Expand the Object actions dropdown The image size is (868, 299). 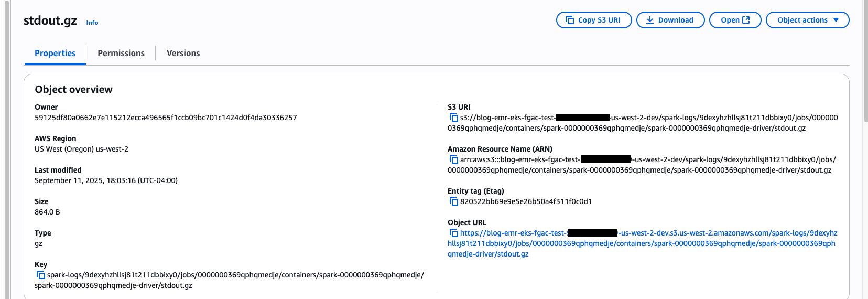tap(807, 20)
